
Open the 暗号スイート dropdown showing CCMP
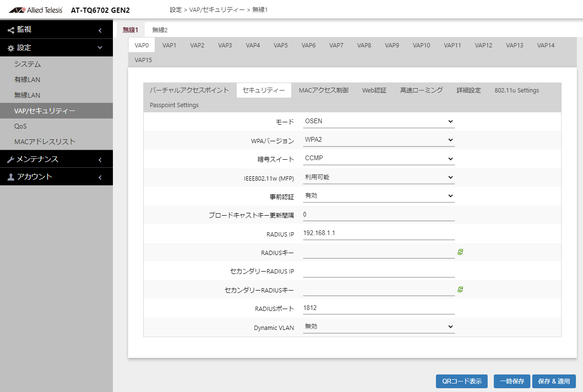[x=379, y=159]
